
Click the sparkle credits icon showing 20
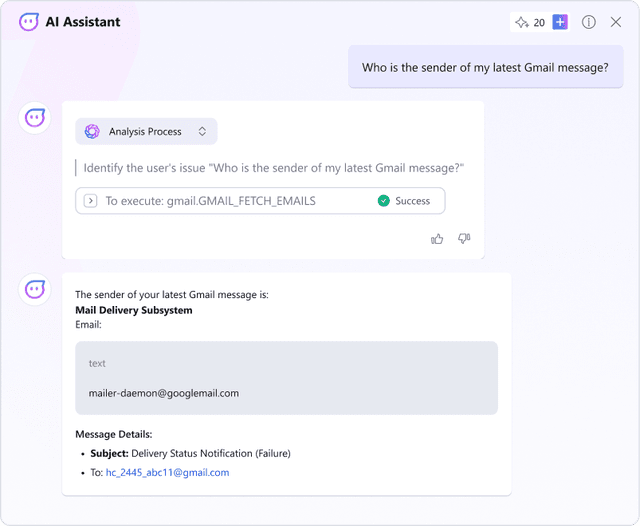click(x=521, y=22)
